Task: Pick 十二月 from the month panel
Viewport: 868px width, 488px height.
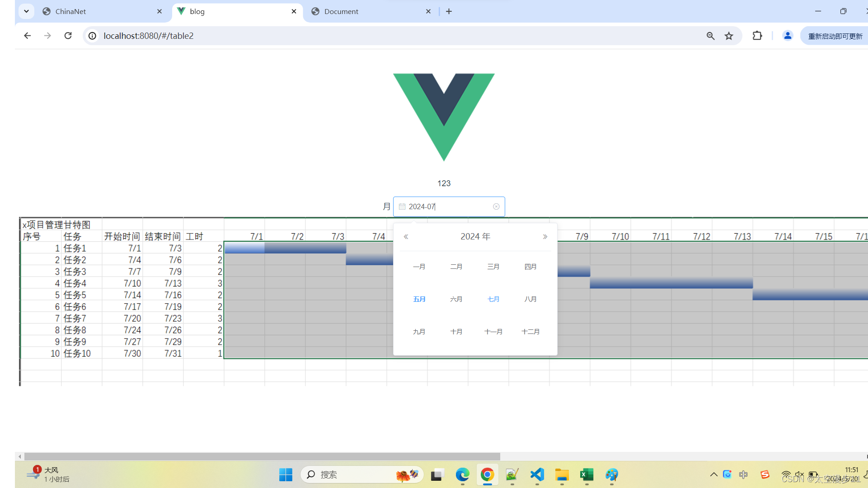Action: click(530, 332)
